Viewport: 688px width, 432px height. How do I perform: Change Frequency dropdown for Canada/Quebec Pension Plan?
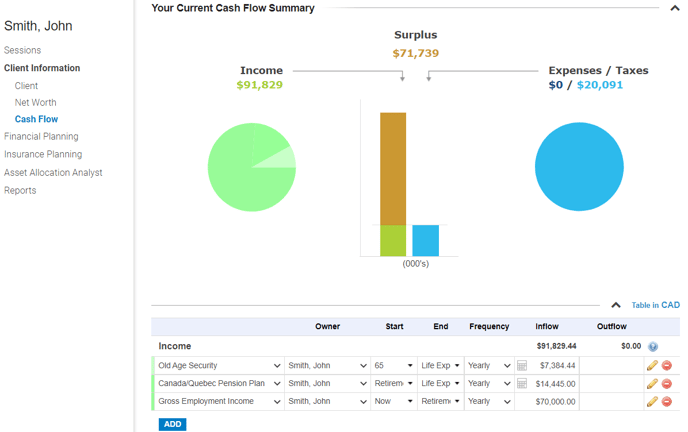pos(489,384)
